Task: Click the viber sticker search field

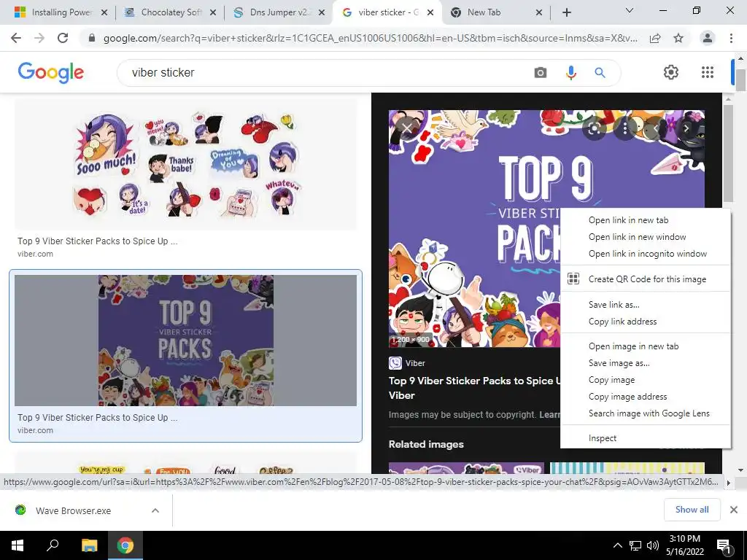Action: 329,73
